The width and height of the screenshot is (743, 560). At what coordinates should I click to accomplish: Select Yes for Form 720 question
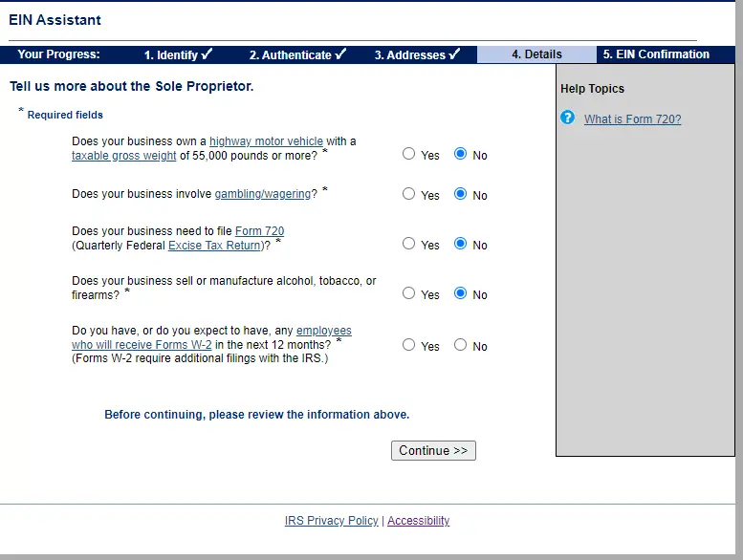(408, 244)
